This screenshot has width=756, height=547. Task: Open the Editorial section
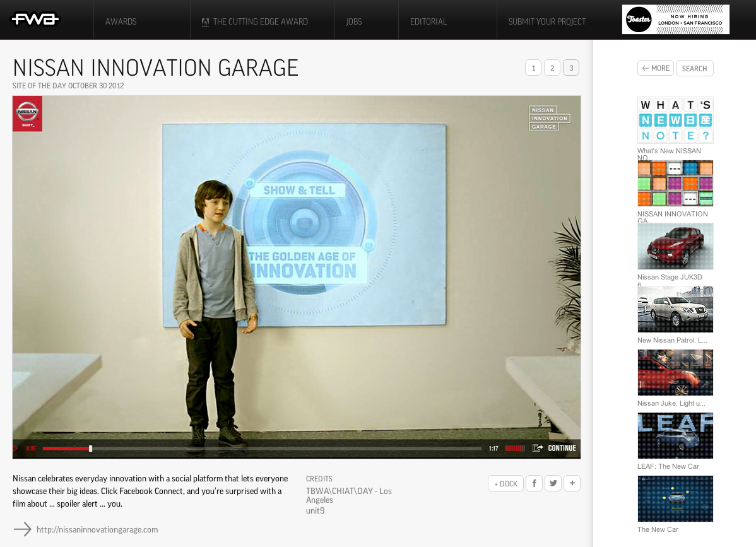pyautogui.click(x=428, y=21)
